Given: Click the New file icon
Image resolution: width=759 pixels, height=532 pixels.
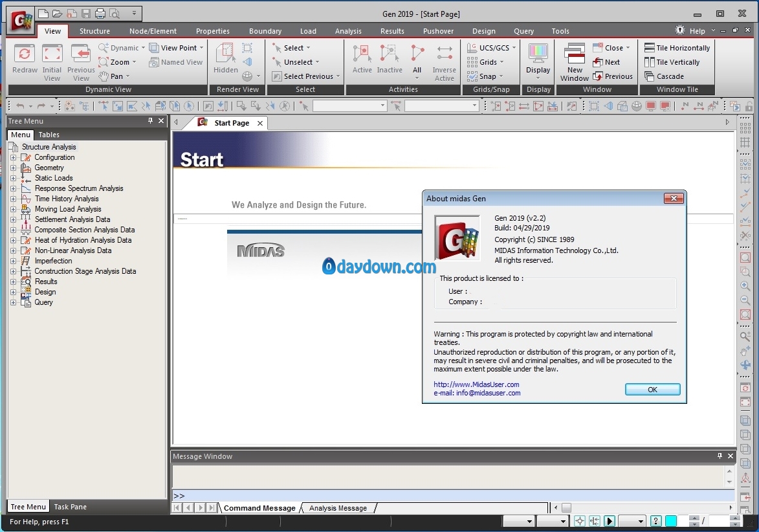Looking at the screenshot, I should [43, 14].
